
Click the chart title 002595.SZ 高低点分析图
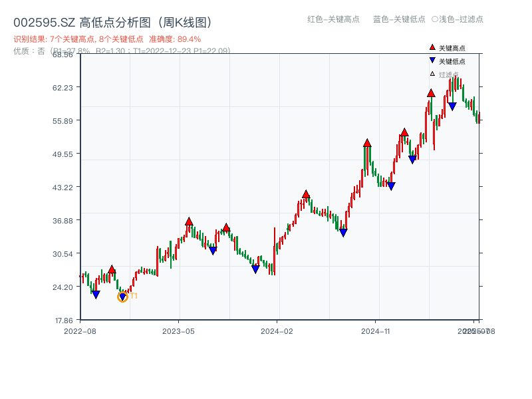[112, 23]
